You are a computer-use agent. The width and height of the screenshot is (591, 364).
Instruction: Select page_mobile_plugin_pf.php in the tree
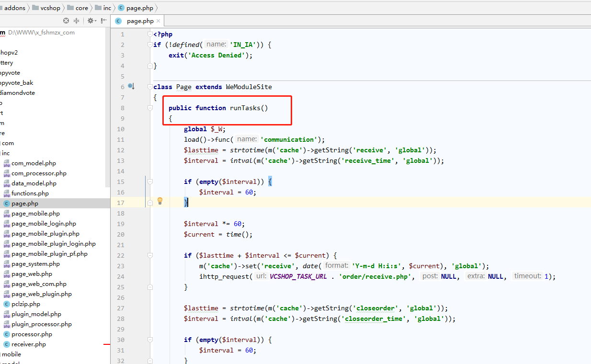[49, 254]
